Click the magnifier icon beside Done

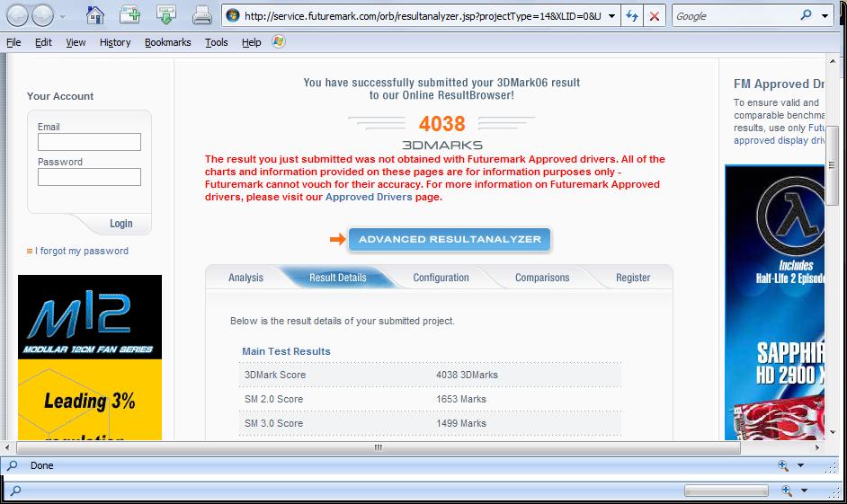click(12, 465)
